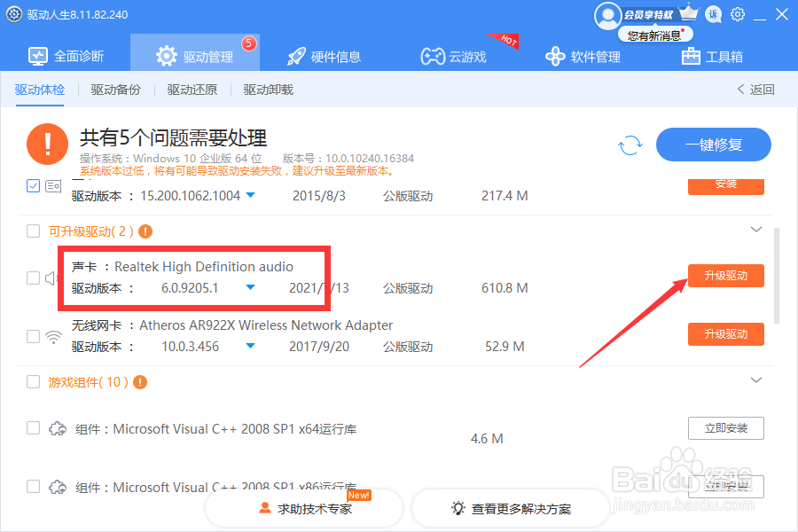Open 全面诊断 tab
The width and height of the screenshot is (798, 532).
[x=66, y=56]
